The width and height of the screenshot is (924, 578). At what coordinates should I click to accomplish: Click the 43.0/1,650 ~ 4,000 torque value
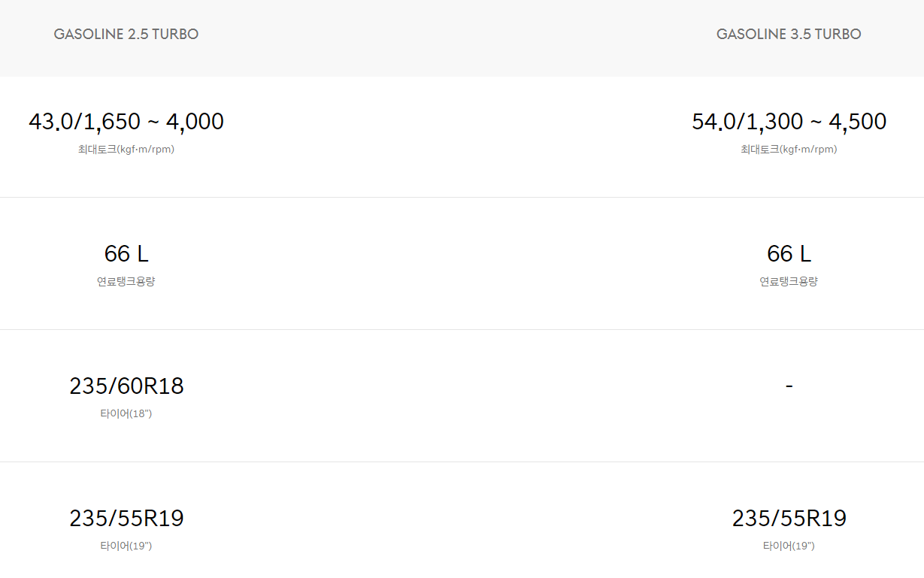pyautogui.click(x=126, y=121)
